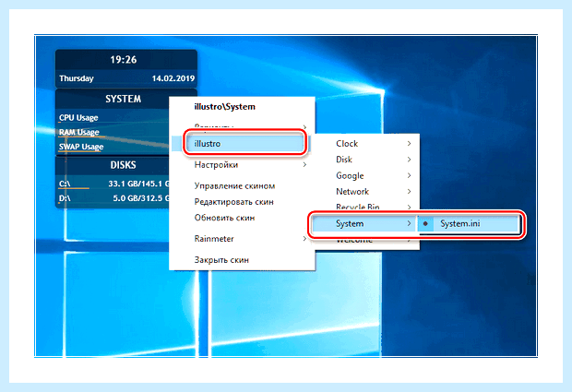Click the SYSTEM widget title
The width and height of the screenshot is (572, 392).
click(x=124, y=99)
